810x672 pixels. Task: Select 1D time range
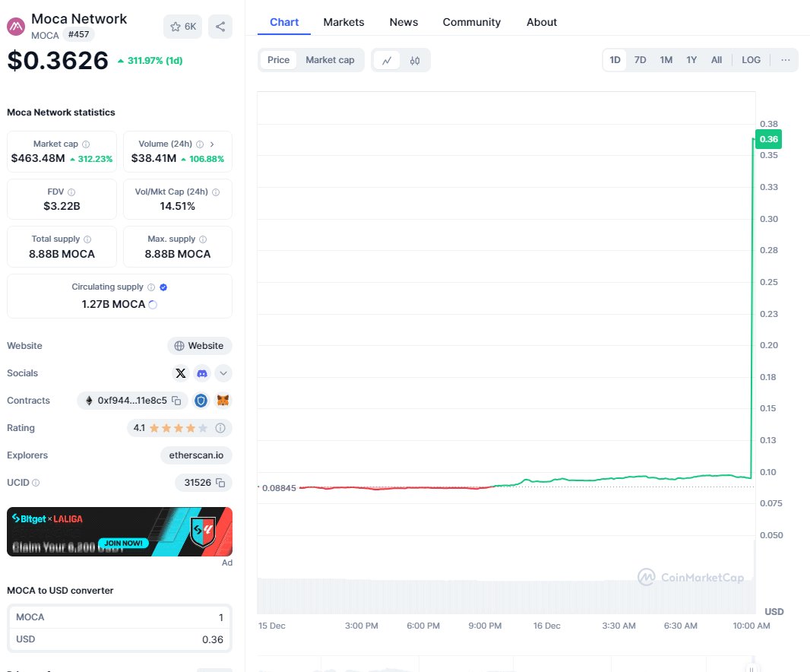tap(615, 60)
